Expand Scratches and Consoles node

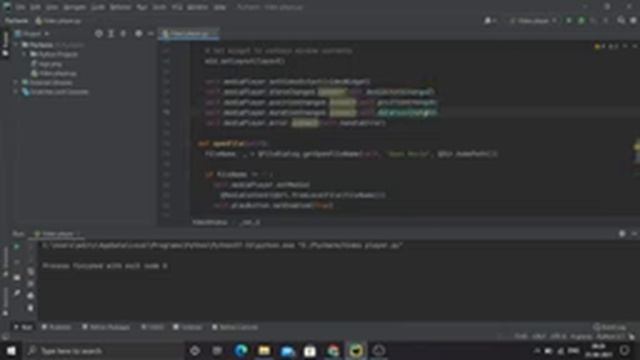point(16,92)
